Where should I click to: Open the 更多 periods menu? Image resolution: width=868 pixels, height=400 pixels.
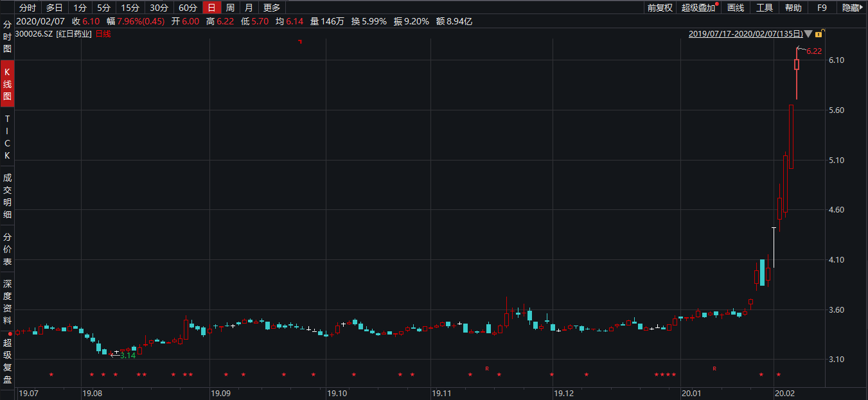coord(272,8)
